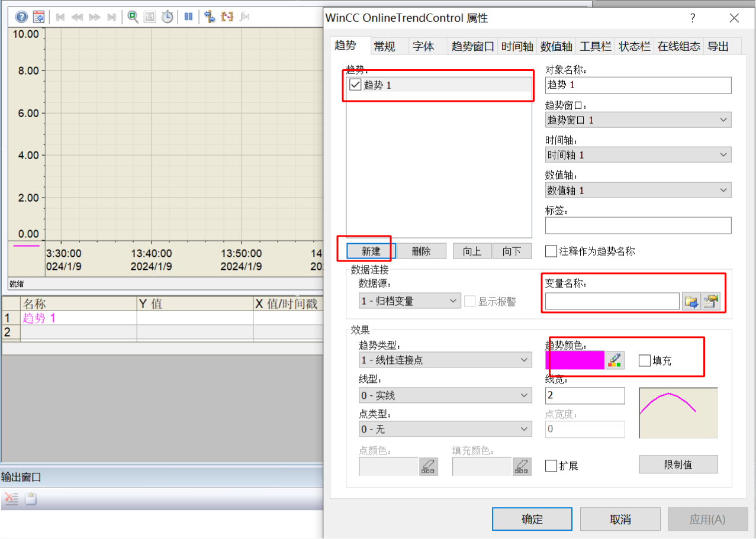Check 注释作为趋势名称 option

[x=551, y=251]
